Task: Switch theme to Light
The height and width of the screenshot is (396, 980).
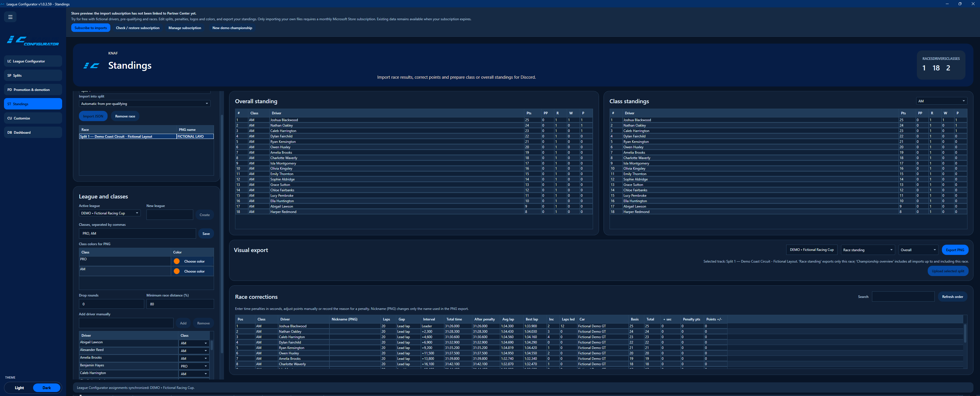Action: [x=19, y=388]
